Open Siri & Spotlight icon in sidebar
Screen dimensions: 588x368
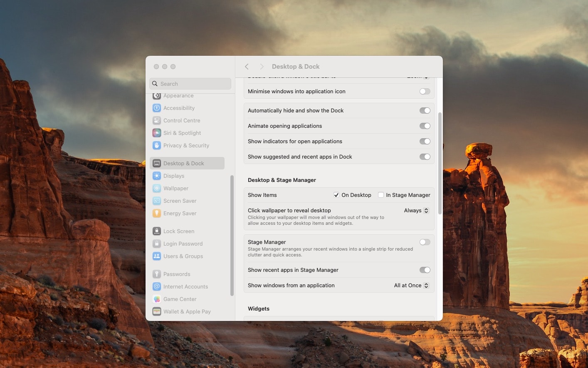point(157,133)
